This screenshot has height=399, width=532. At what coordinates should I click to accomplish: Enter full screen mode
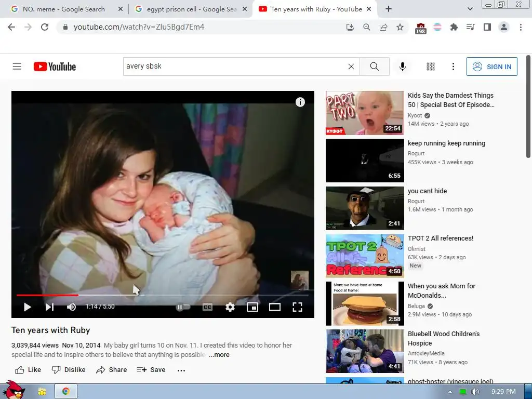297,307
